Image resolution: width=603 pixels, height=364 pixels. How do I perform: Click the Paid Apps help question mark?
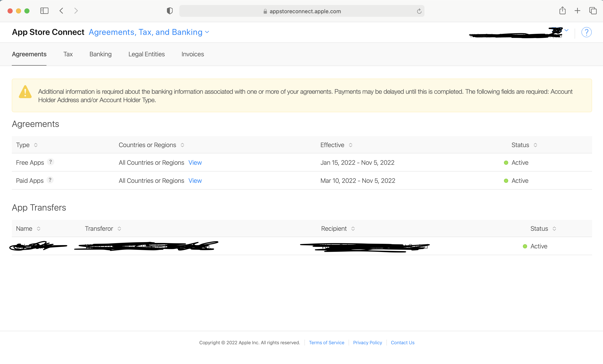[50, 180]
